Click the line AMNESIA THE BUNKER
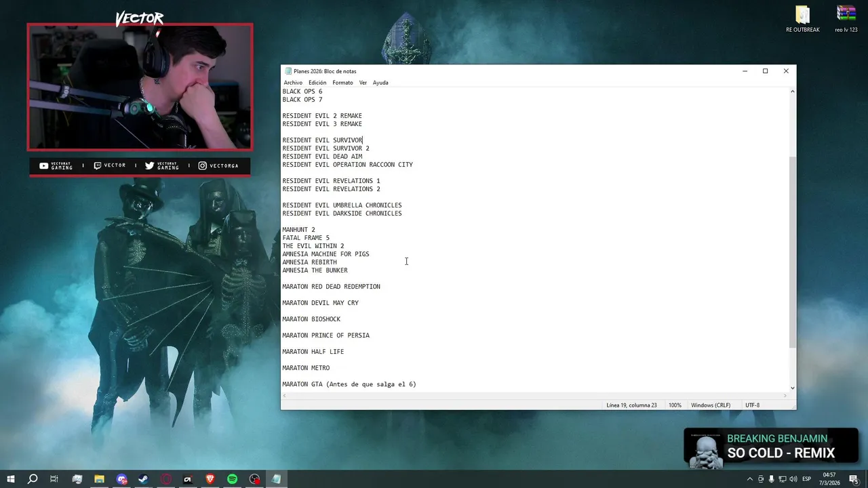The height and width of the screenshot is (488, 868). pyautogui.click(x=315, y=270)
